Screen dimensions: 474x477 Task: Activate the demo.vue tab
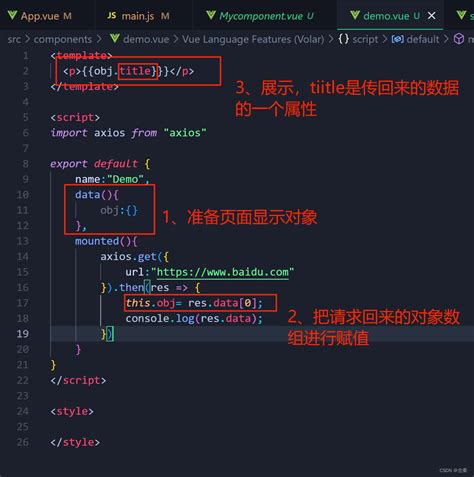tap(390, 16)
